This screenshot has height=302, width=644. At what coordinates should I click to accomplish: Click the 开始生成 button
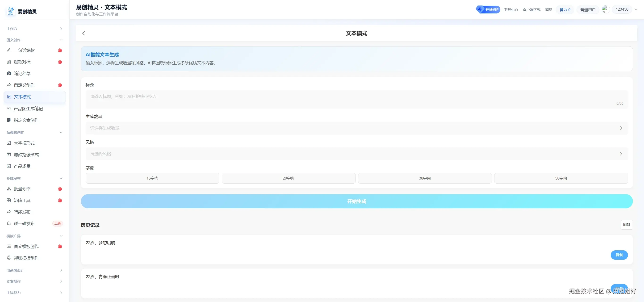coord(356,201)
